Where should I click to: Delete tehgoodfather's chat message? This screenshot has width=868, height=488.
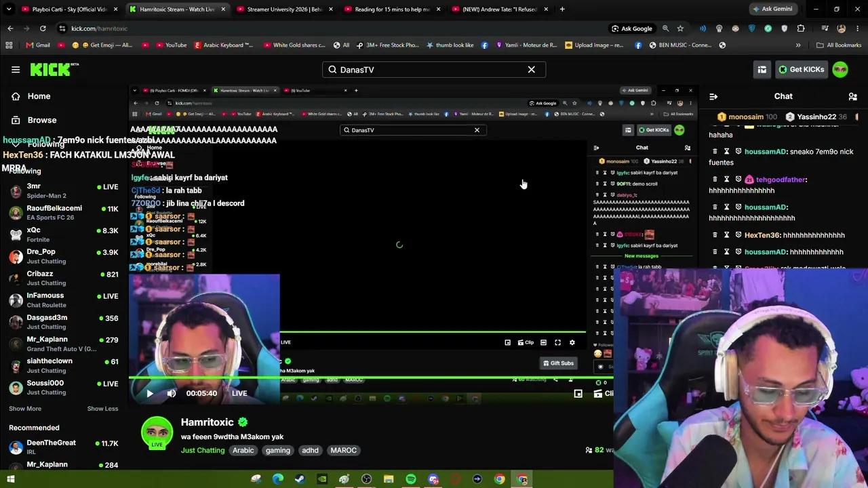(715, 180)
